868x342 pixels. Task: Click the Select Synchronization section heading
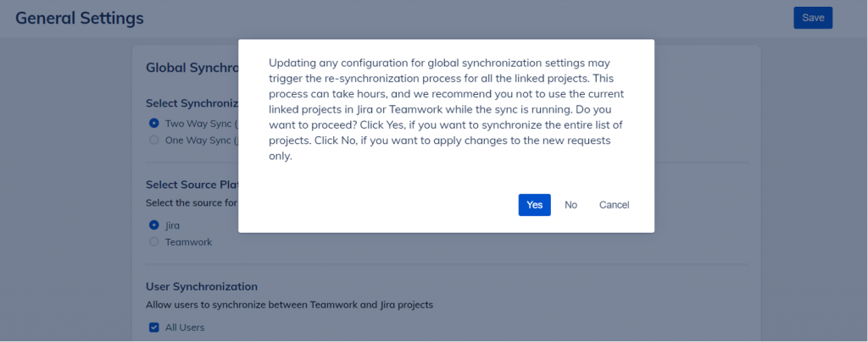(x=192, y=103)
